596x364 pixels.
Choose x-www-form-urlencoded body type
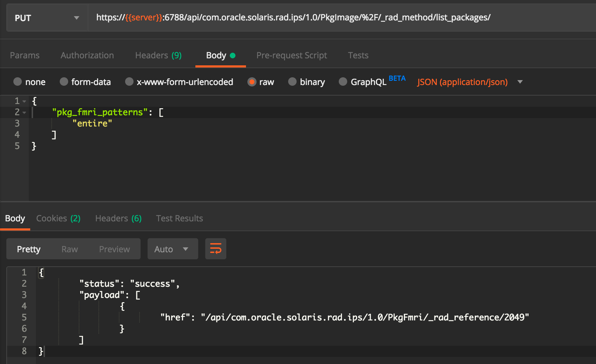[129, 82]
